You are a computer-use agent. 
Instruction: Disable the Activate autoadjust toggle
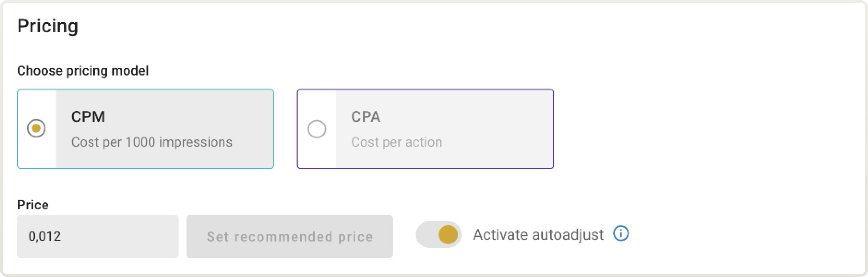(438, 235)
